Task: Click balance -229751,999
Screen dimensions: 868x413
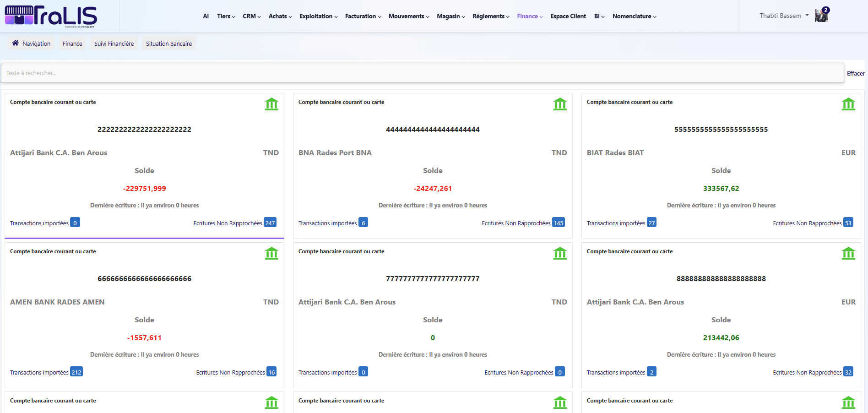Action: tap(144, 188)
